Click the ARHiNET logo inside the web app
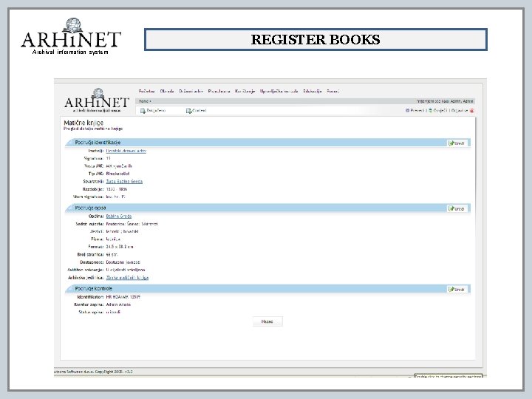This screenshot has height=399, width=532. tap(97, 100)
